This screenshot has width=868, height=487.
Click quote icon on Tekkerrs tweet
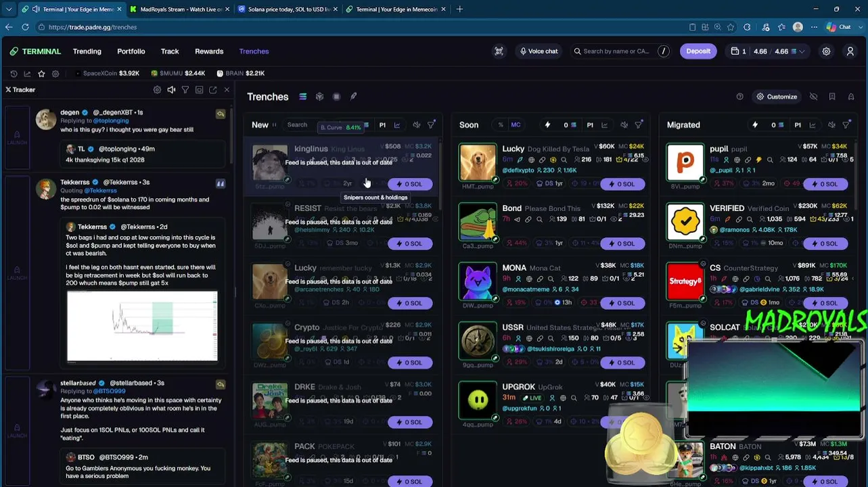point(221,183)
